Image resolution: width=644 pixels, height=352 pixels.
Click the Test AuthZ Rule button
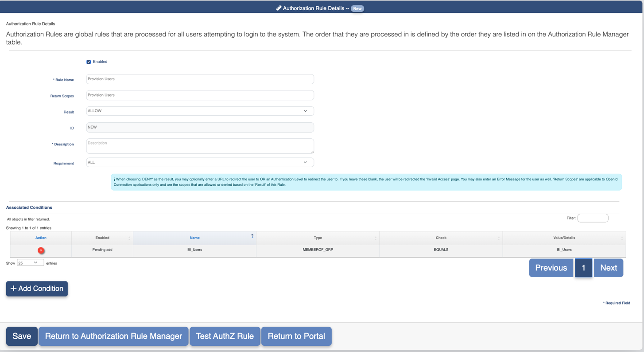(225, 336)
